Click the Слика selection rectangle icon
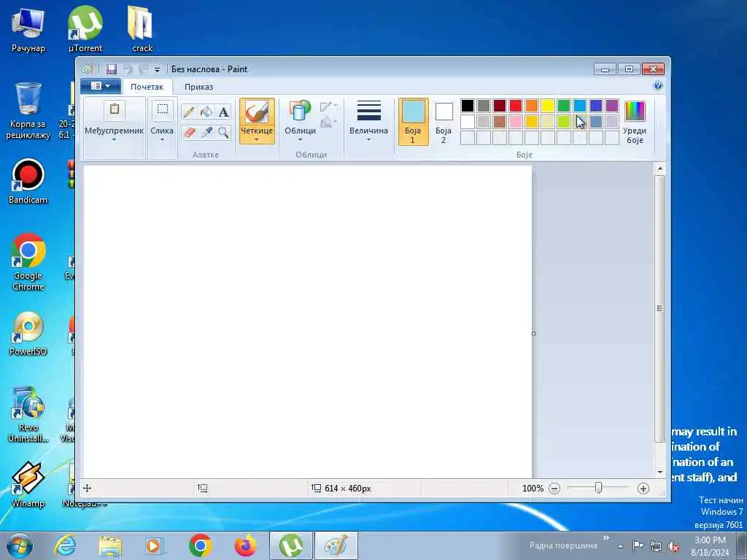The image size is (747, 560). coord(162,110)
